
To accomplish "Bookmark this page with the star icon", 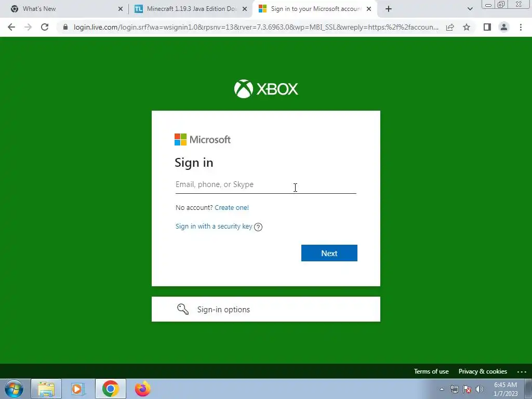I will (467, 27).
